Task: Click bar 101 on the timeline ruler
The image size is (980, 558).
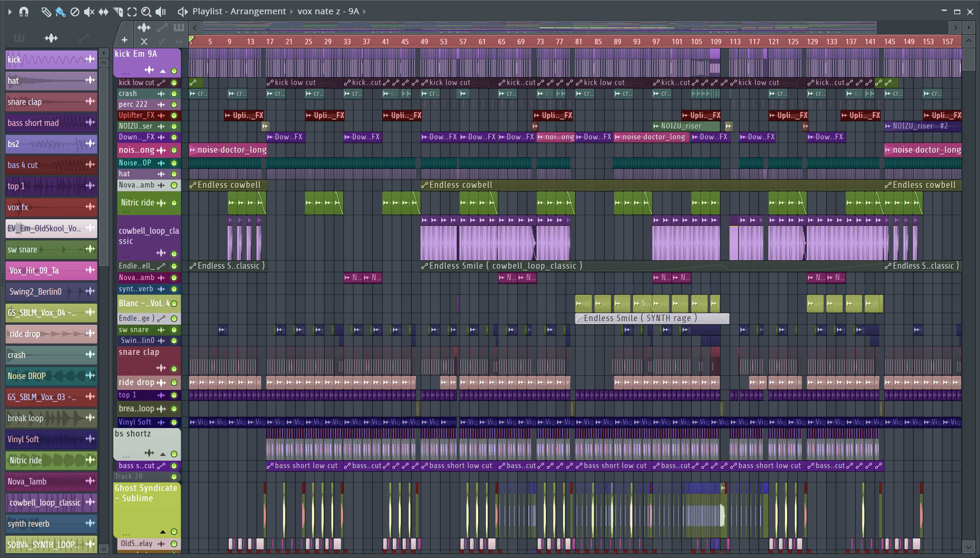Action: pyautogui.click(x=677, y=42)
